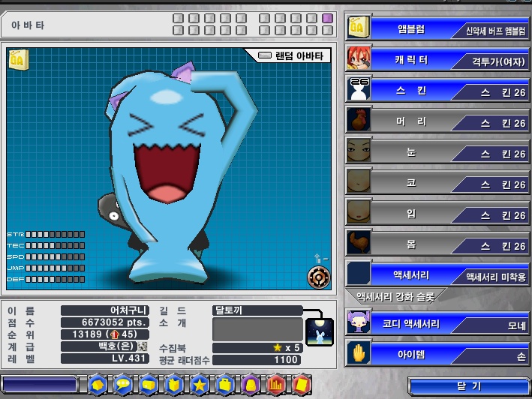Click the GA emblem icon in avatar preview

tap(18, 60)
